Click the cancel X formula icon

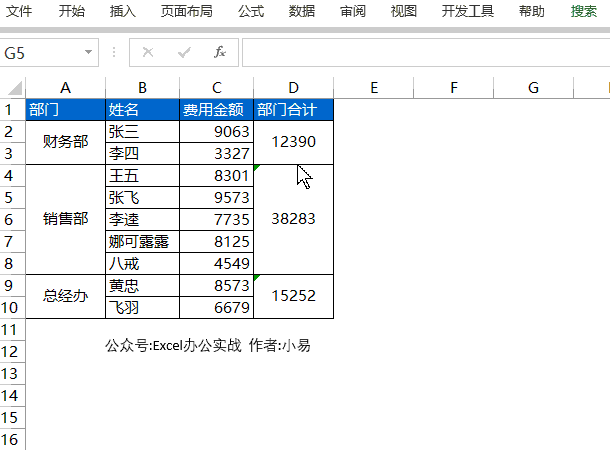(148, 52)
